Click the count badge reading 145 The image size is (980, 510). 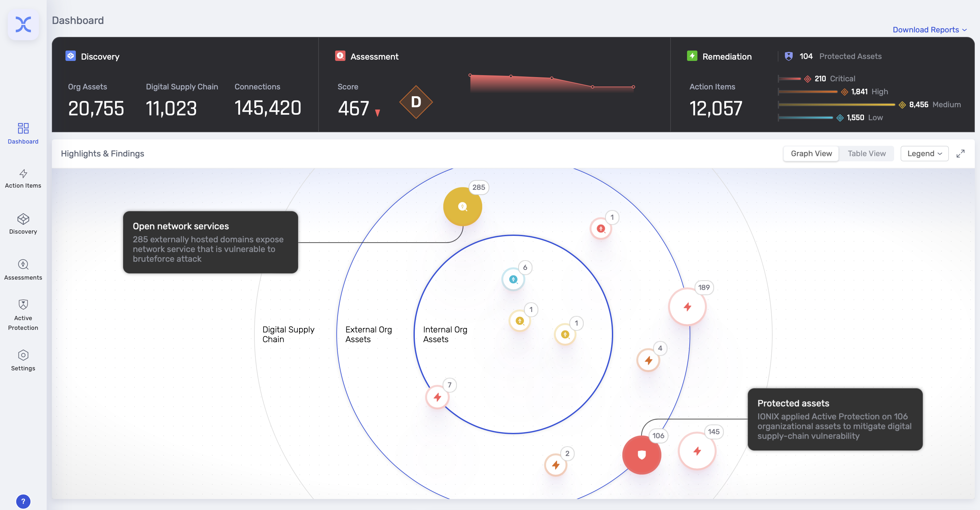click(714, 432)
